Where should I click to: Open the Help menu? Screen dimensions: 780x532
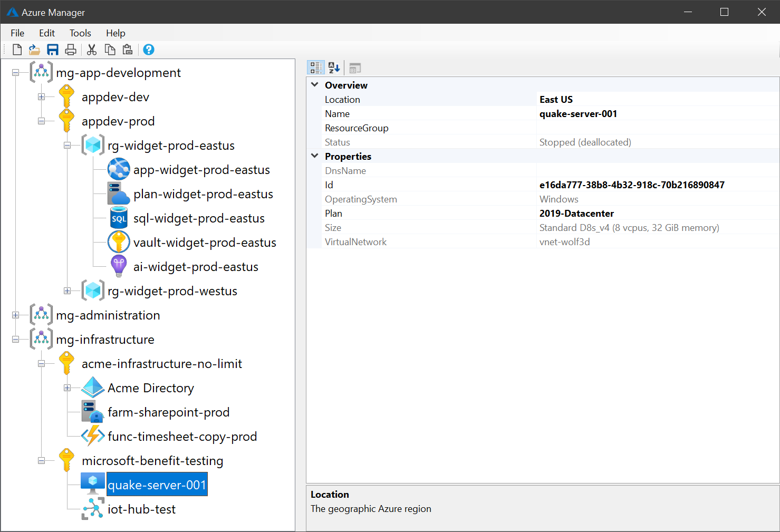(115, 33)
